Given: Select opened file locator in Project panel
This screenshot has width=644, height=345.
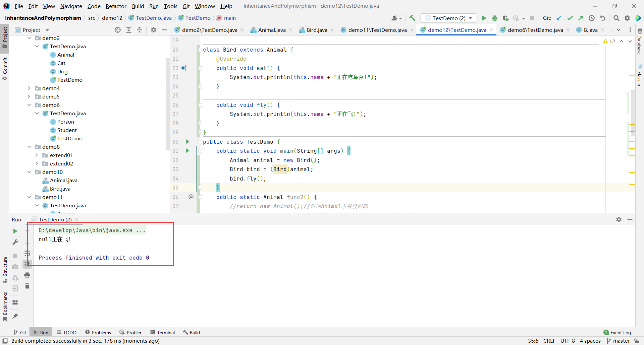Looking at the screenshot, I should coord(118,30).
